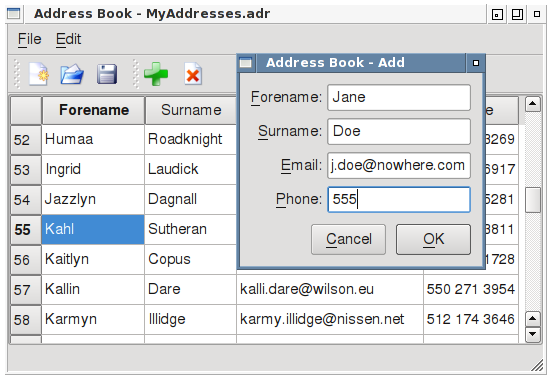The height and width of the screenshot is (378, 547).
Task: Click the scroll up arrow at top of scrollbar
Action: pos(533,104)
